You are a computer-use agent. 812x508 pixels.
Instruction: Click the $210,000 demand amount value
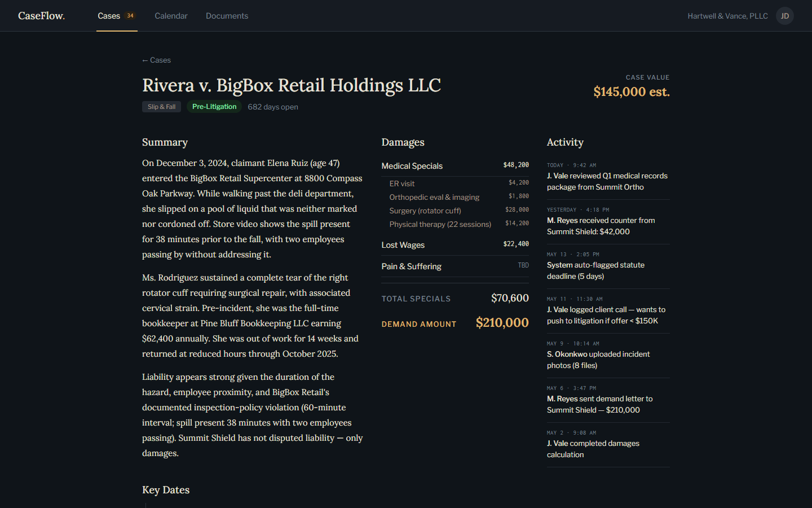502,323
